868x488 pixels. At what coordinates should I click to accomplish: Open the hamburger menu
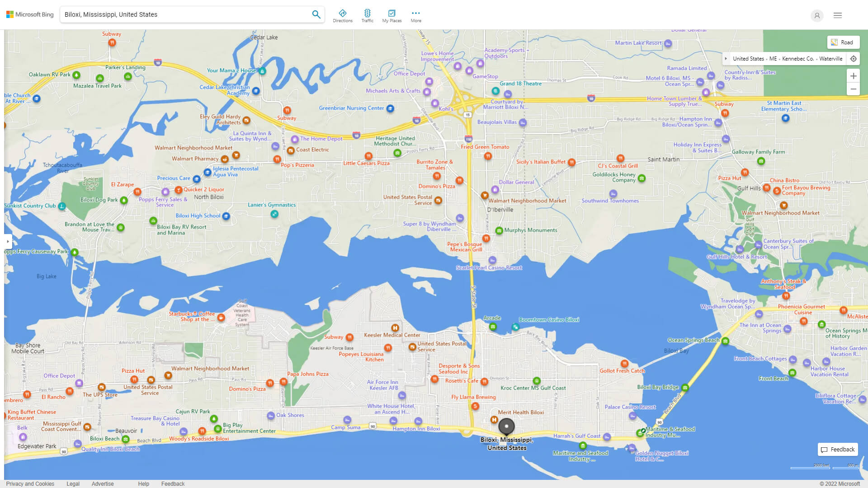[x=837, y=15]
